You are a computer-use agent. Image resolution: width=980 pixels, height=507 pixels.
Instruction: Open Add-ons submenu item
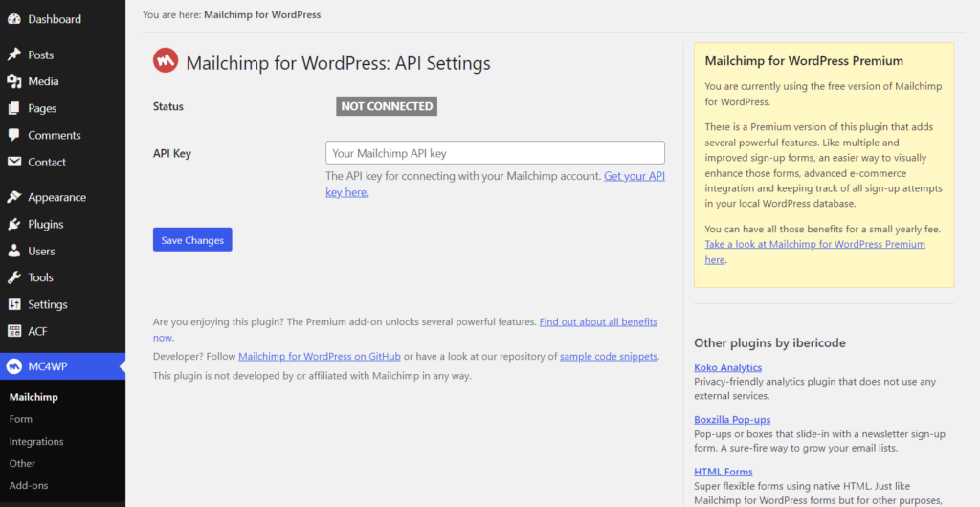pos(29,485)
